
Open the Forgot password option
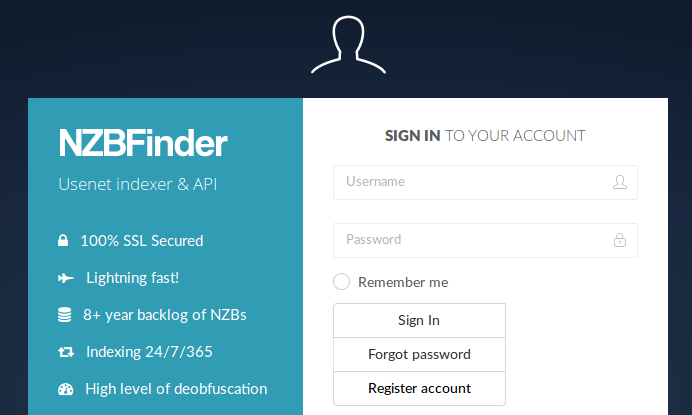coord(419,355)
